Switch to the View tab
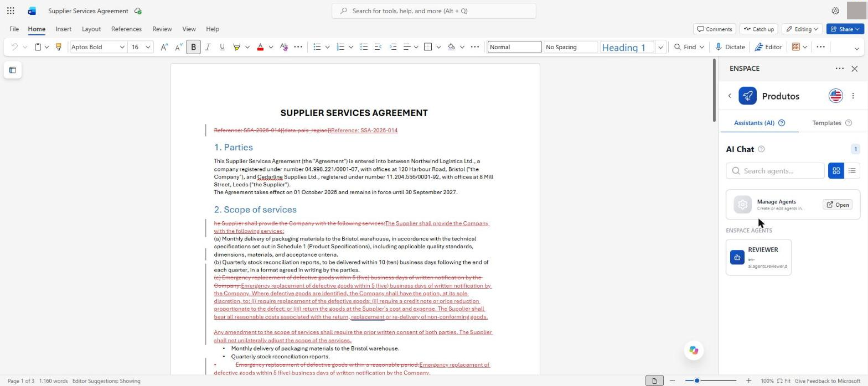Screen dimensions: 868x386 tap(189, 29)
